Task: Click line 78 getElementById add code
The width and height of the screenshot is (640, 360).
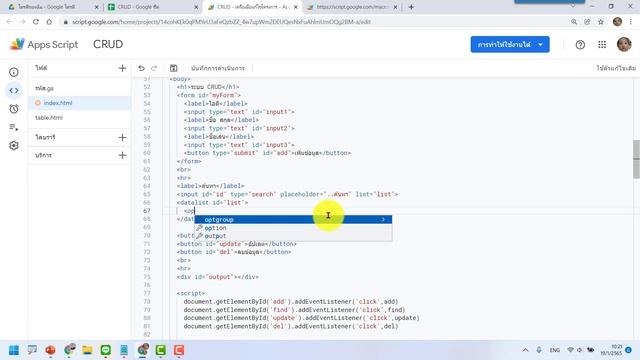Action: pos(291,302)
